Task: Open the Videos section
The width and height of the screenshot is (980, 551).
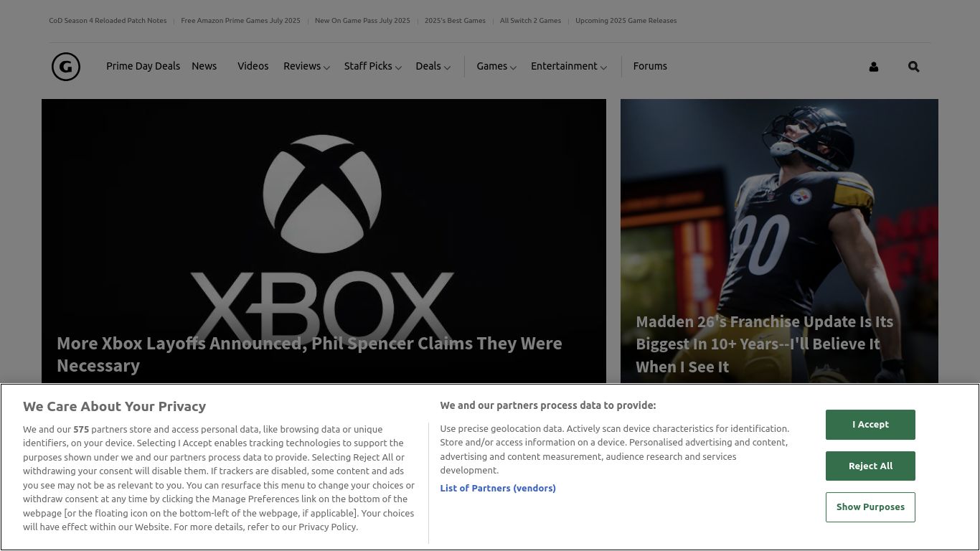Action: pyautogui.click(x=253, y=66)
